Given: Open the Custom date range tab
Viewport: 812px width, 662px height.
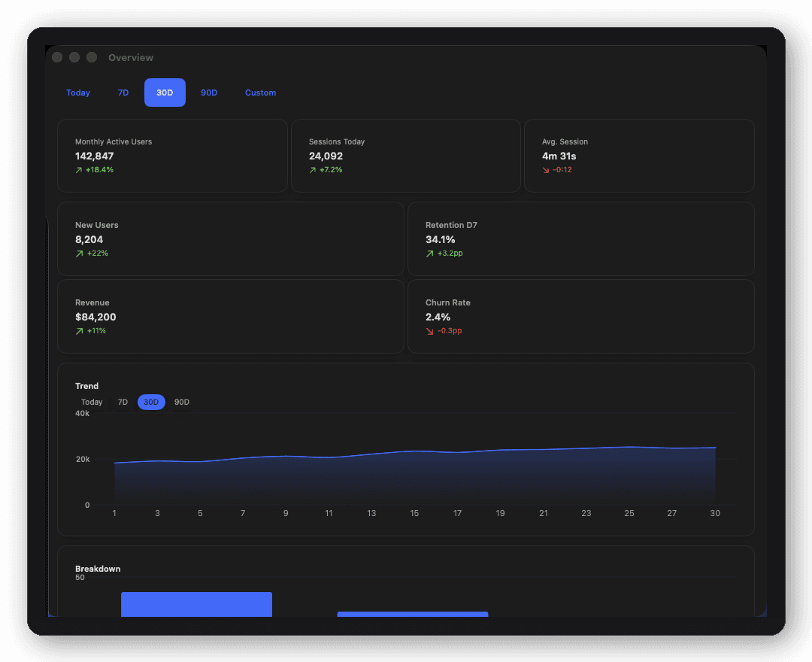Looking at the screenshot, I should click(260, 93).
